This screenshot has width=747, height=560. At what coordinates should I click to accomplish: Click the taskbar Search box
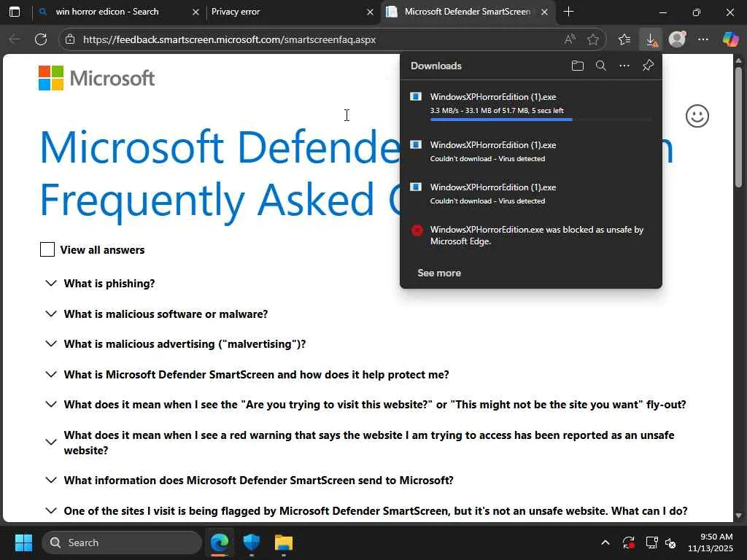coord(122,542)
